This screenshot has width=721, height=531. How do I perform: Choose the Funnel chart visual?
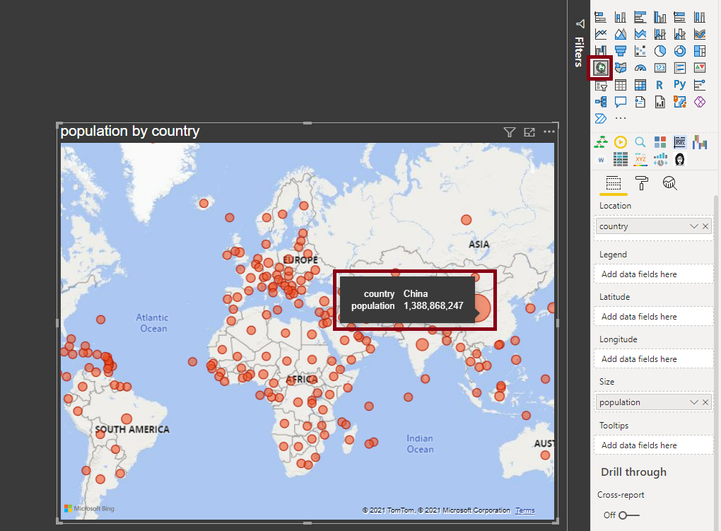coord(620,51)
